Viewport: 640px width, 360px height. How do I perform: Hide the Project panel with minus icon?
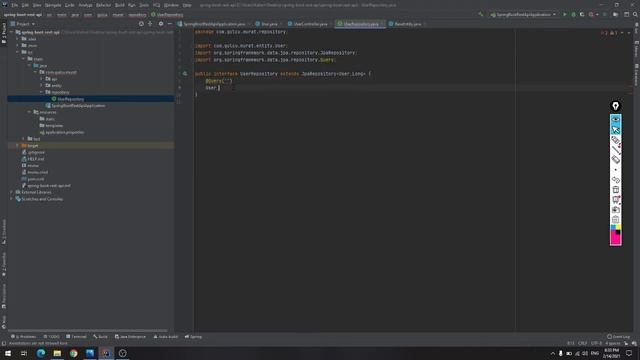tap(170, 24)
